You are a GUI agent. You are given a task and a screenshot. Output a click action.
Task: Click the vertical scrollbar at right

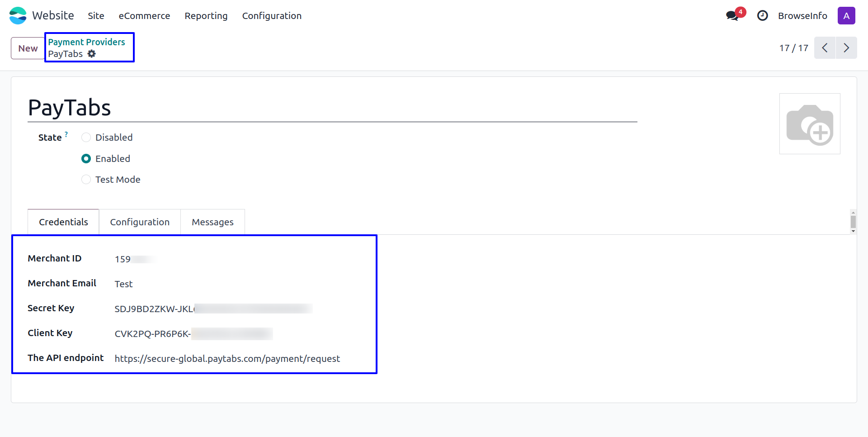pyautogui.click(x=853, y=222)
